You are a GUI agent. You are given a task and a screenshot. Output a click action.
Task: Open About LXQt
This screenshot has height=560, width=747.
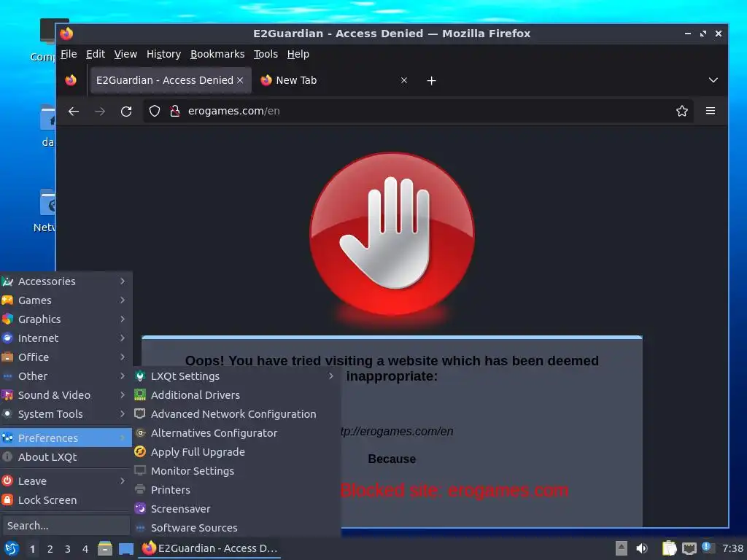point(66,456)
